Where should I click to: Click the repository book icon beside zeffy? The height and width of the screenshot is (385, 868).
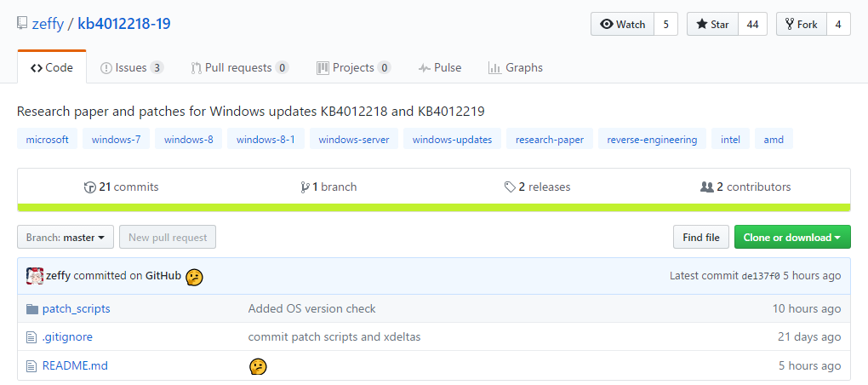tap(22, 23)
